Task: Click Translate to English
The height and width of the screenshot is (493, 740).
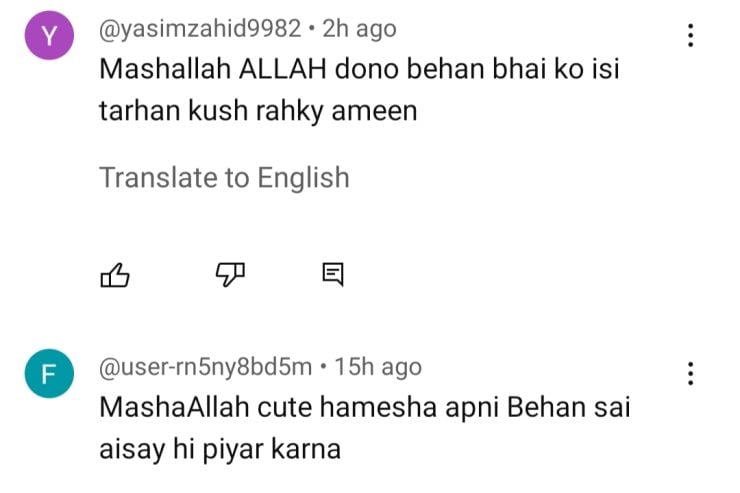Action: tap(224, 178)
